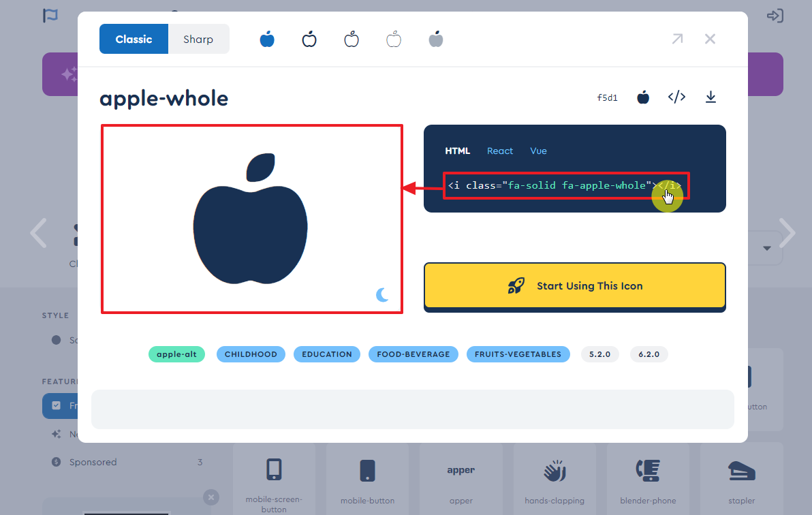Open the FOOD-BEVERAGE category tag
812x515 pixels.
coord(413,354)
